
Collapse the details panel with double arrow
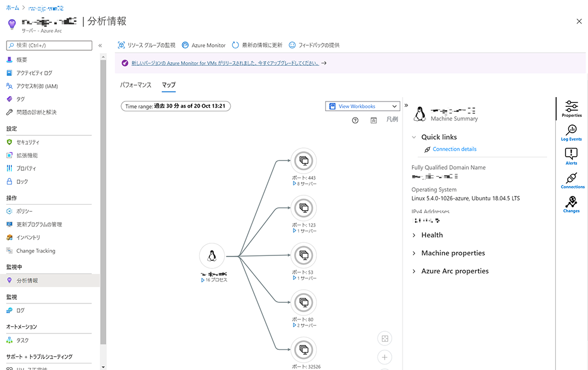tap(406, 105)
